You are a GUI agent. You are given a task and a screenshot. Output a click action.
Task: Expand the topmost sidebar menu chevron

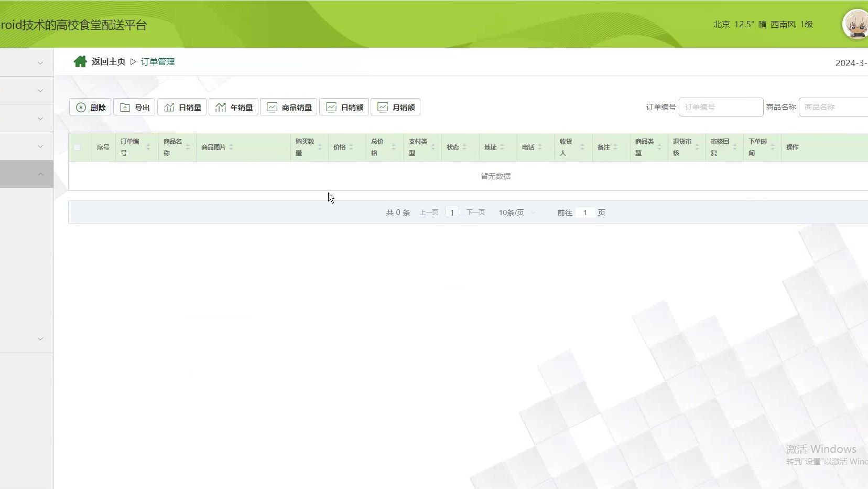coord(40,63)
